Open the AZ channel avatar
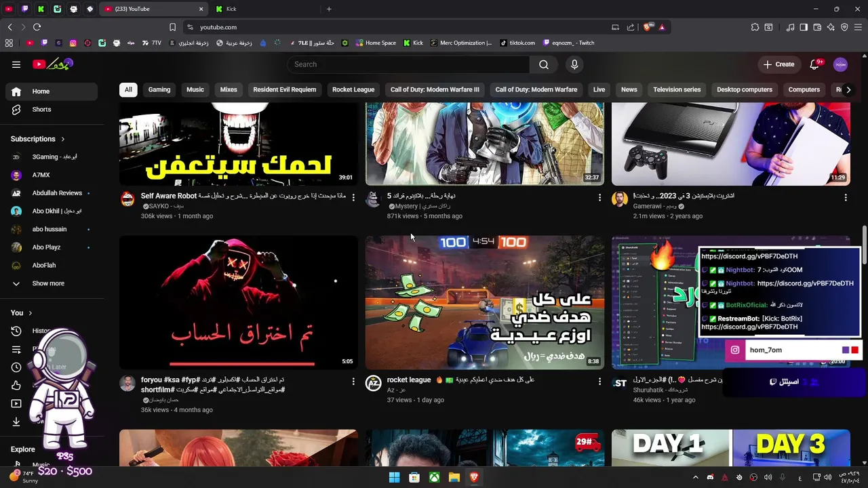 tap(374, 383)
